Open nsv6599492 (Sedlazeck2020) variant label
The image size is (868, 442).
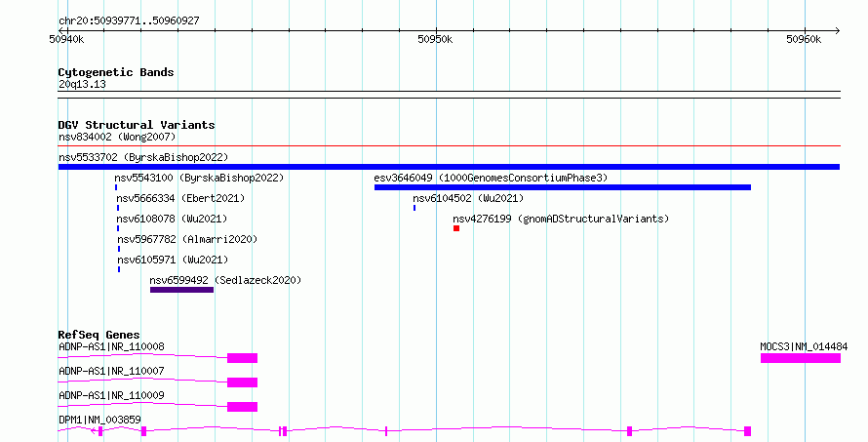[x=225, y=280]
